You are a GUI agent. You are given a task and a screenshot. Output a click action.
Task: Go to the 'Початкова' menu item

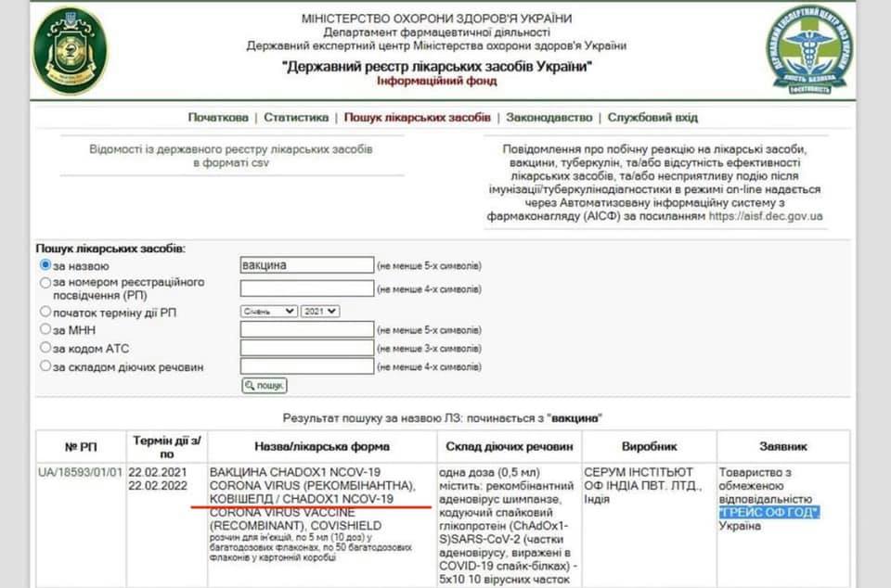coord(218,118)
